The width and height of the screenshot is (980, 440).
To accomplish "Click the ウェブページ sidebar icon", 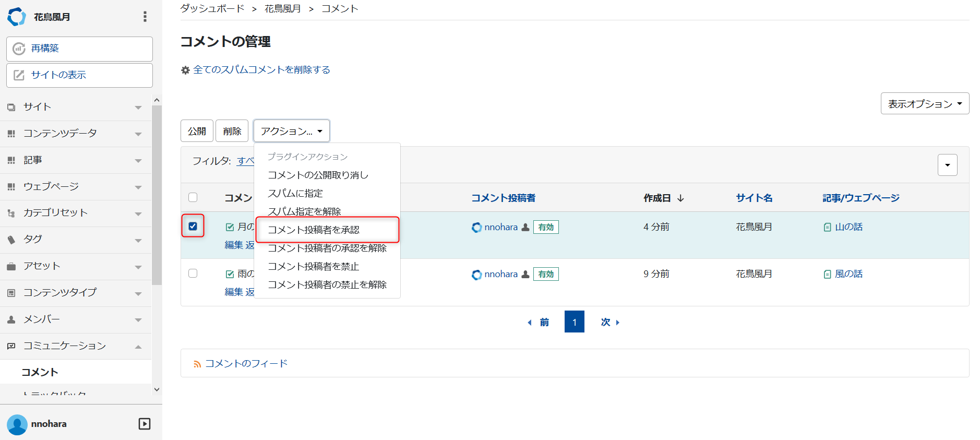I will (x=11, y=187).
